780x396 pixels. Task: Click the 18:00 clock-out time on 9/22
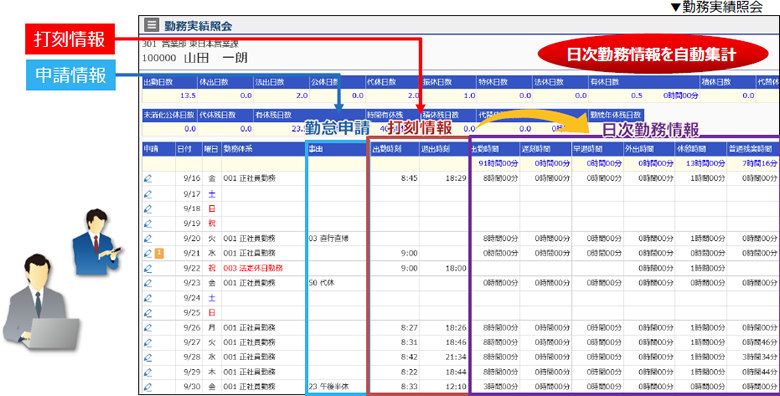pyautogui.click(x=456, y=268)
